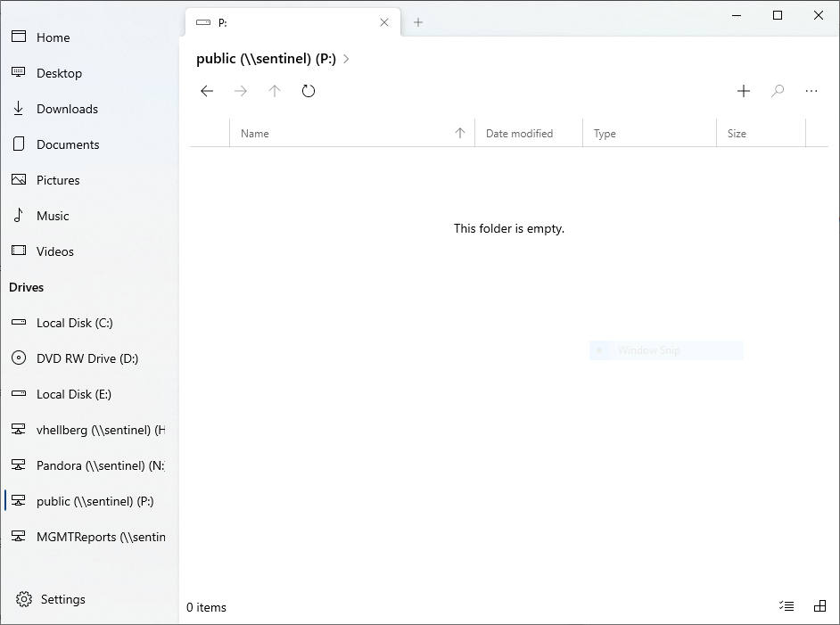Open Downloads in the sidebar
840x625 pixels.
[89, 109]
